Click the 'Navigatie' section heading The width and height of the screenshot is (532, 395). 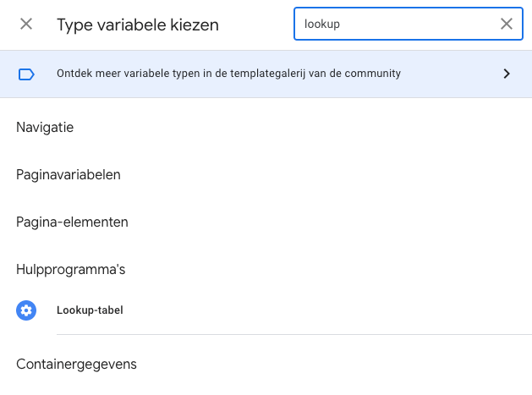tap(45, 128)
